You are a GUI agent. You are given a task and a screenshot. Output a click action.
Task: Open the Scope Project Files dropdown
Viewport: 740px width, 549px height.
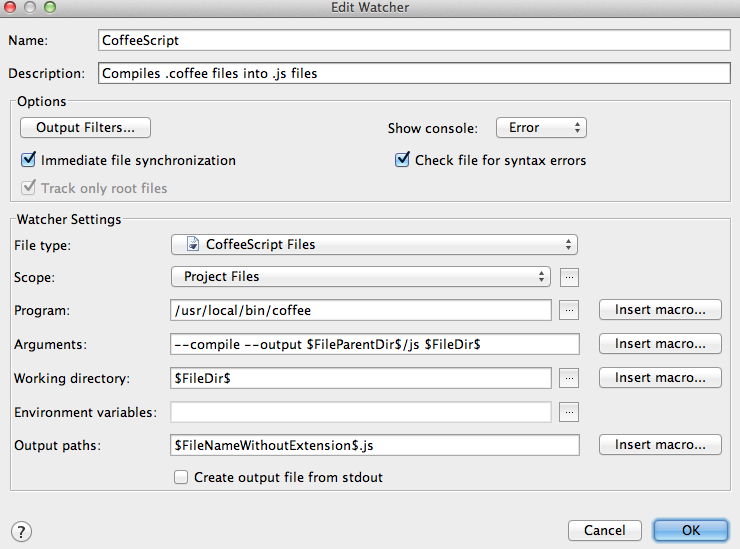(361, 277)
